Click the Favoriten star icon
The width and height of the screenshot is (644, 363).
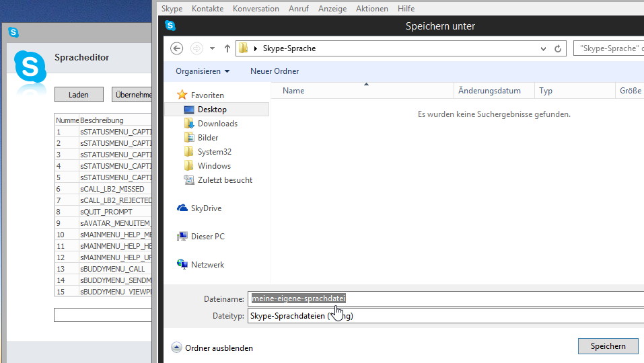pos(182,95)
